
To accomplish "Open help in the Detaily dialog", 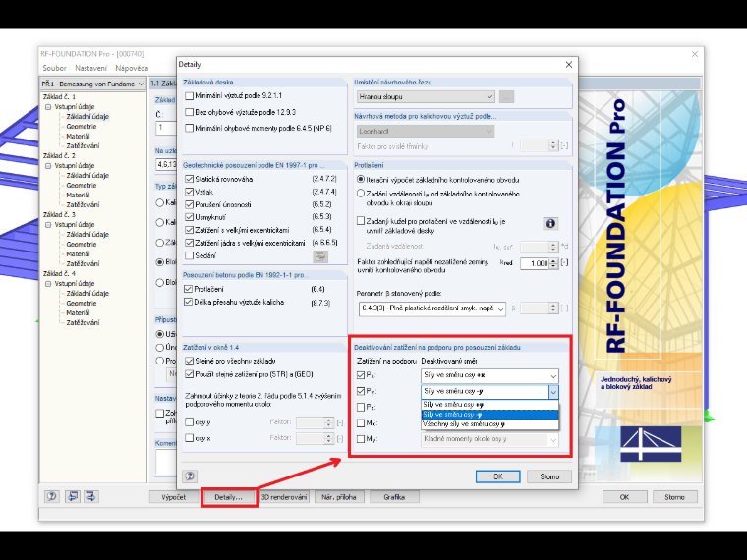I will pos(190,476).
